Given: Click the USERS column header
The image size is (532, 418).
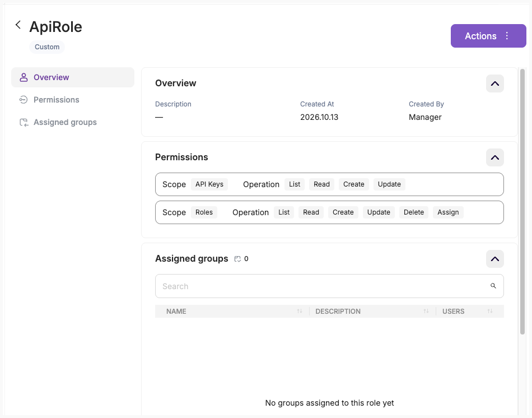Looking at the screenshot, I should [453, 312].
